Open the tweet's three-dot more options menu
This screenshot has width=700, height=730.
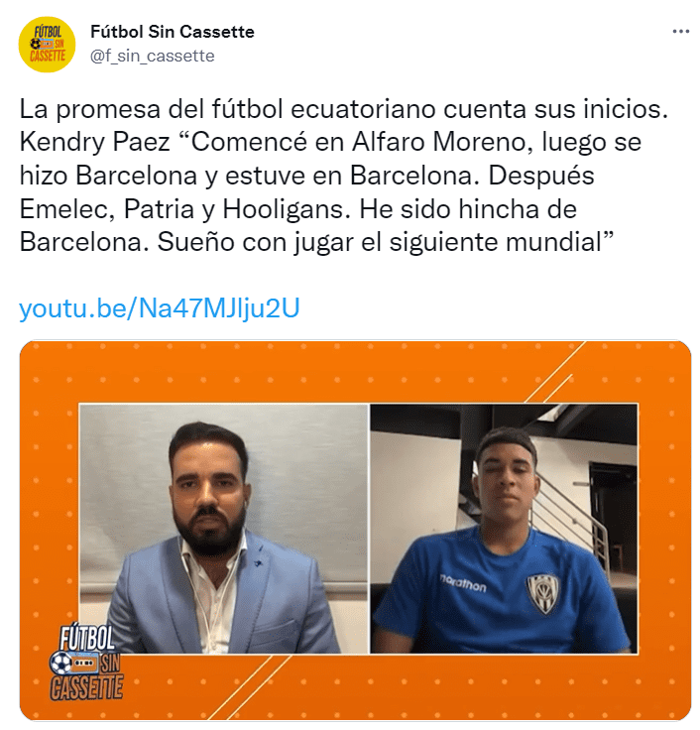pos(681,32)
